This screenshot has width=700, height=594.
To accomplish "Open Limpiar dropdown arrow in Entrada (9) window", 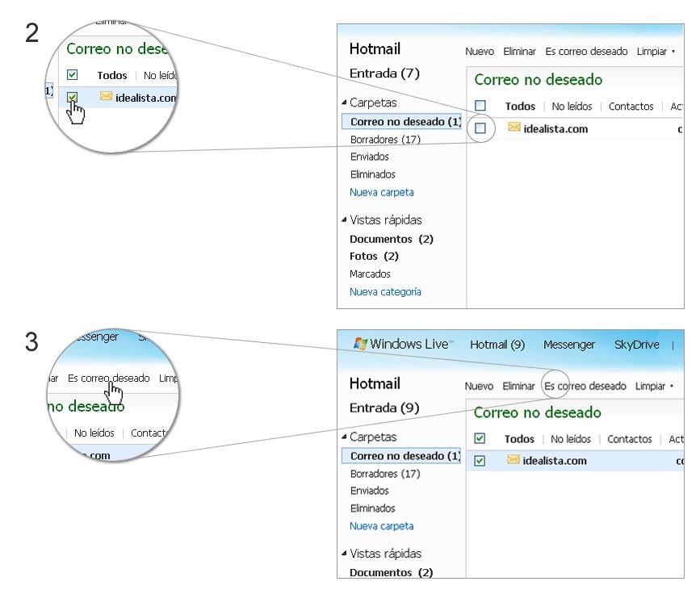I will pos(672,386).
